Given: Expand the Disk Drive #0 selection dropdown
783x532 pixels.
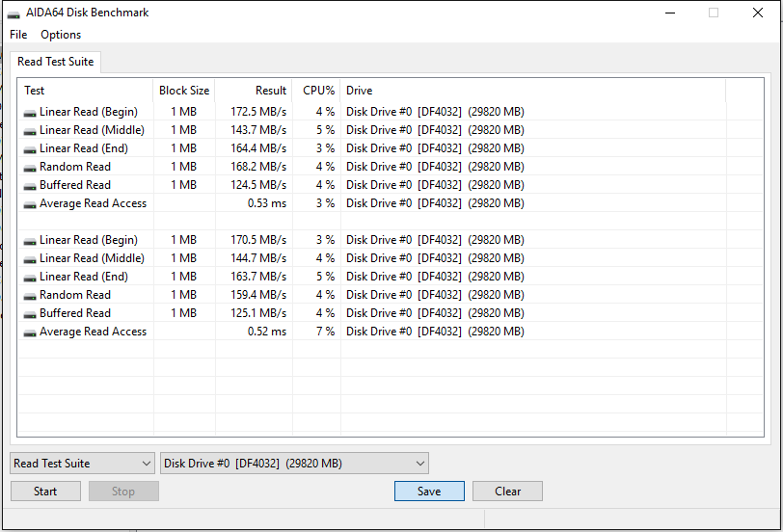Looking at the screenshot, I should 294,464.
